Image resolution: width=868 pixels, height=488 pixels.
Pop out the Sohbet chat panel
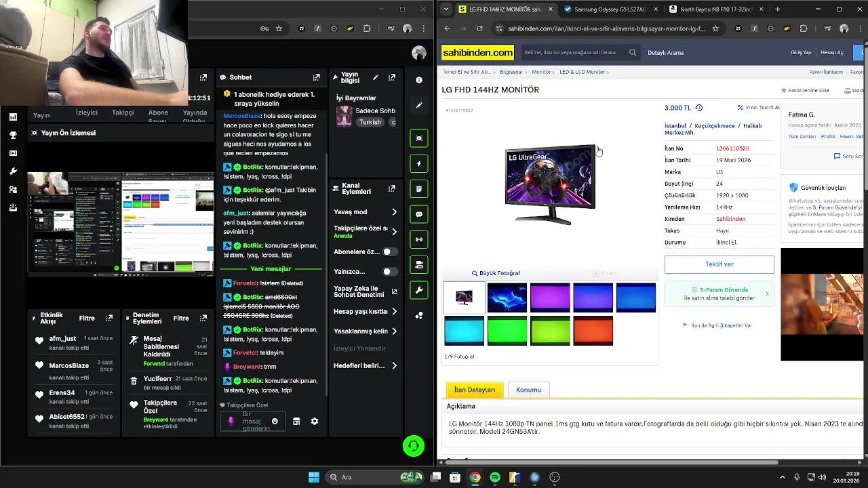pos(316,77)
